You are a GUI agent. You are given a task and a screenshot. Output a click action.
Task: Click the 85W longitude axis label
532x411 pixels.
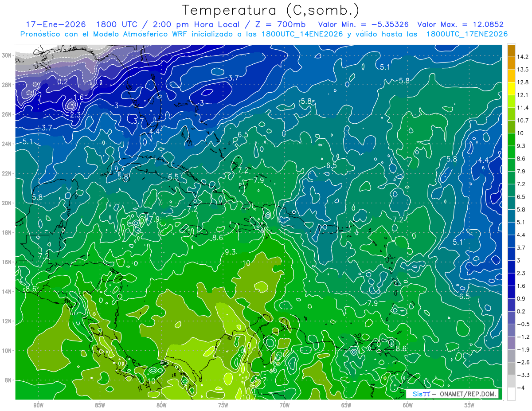[x=100, y=405]
